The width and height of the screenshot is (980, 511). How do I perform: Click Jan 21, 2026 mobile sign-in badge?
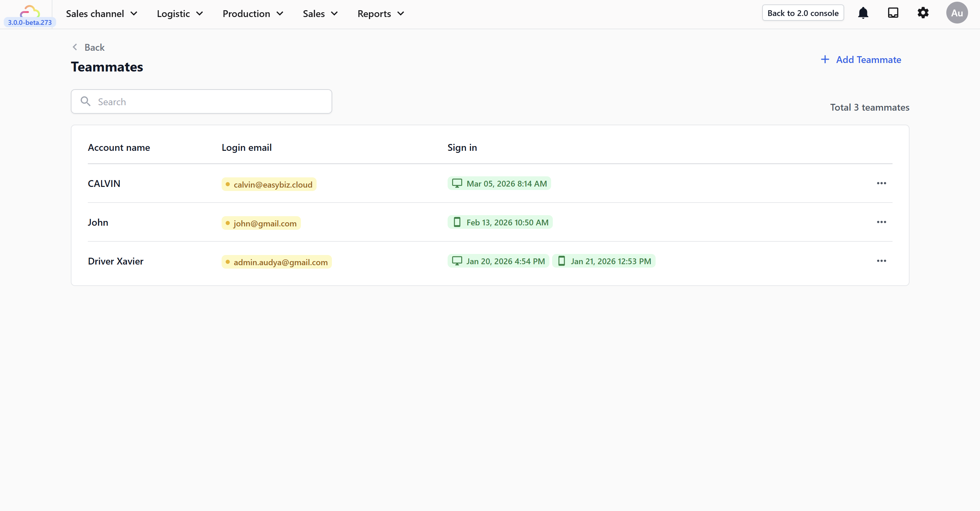[604, 261]
